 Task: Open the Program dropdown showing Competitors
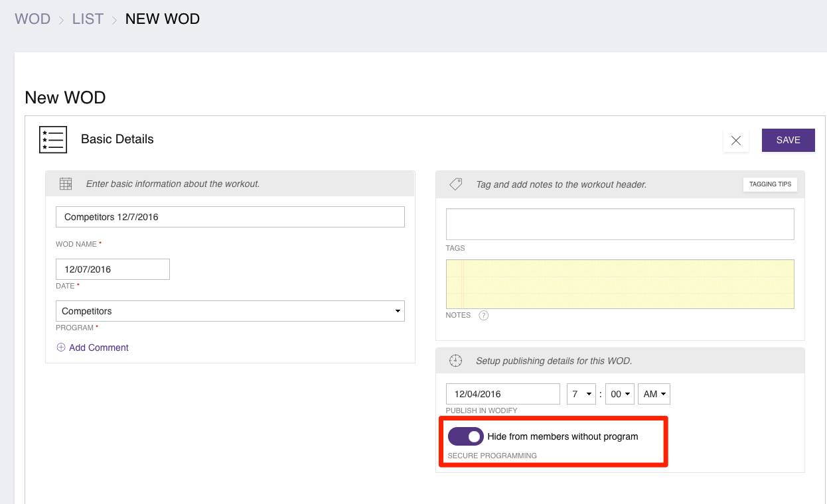pyautogui.click(x=230, y=311)
